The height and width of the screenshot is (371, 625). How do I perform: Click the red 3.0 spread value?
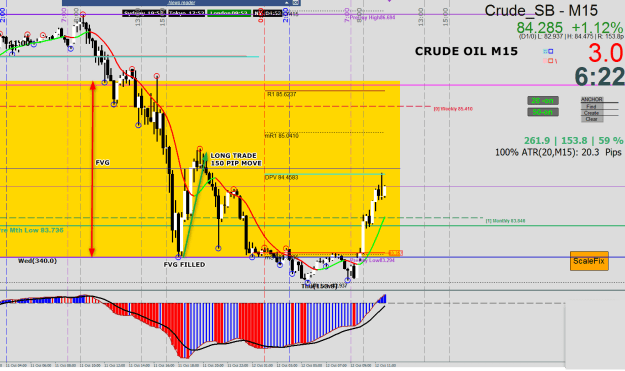click(605, 53)
